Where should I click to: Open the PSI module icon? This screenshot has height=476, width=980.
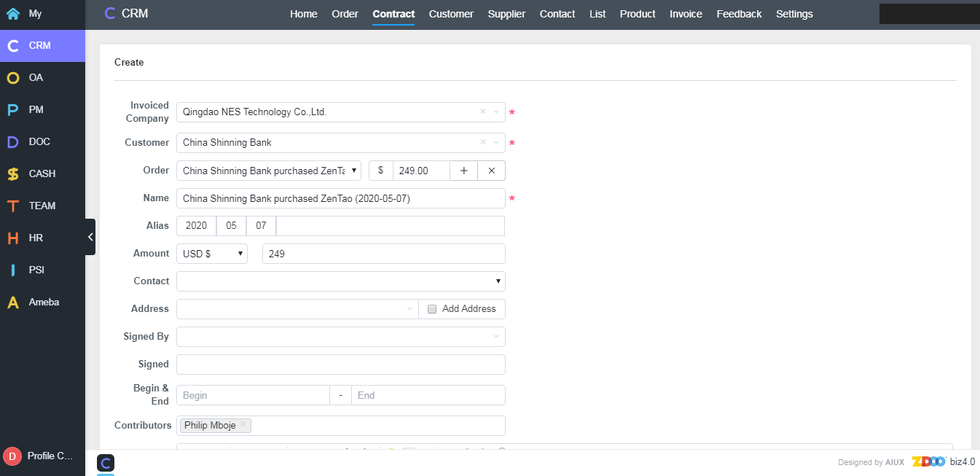click(13, 270)
